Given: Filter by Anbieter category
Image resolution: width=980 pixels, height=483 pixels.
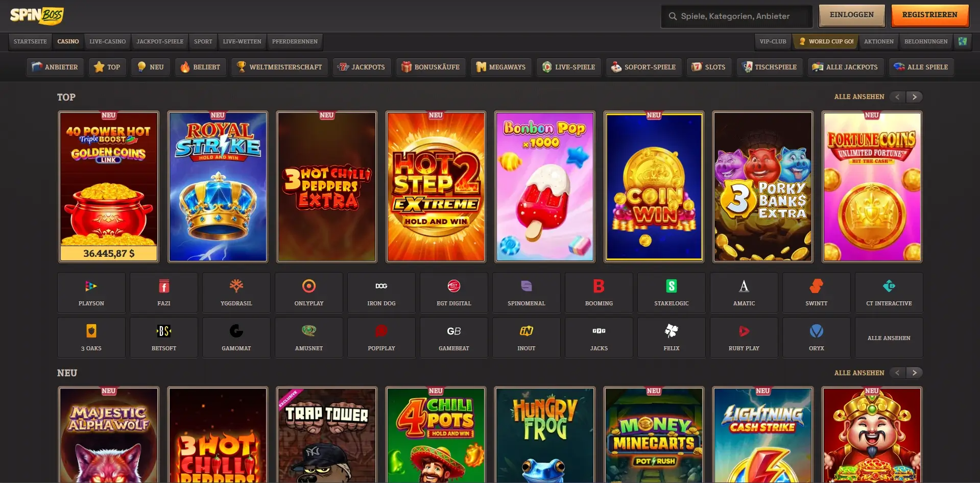Looking at the screenshot, I should [55, 67].
